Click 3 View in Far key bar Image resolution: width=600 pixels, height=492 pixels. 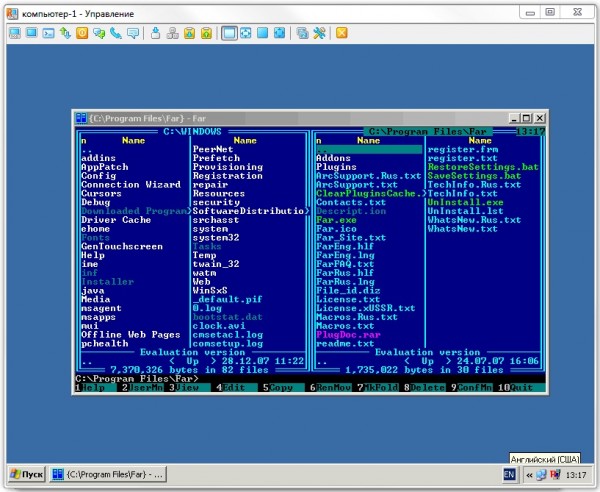(x=189, y=388)
